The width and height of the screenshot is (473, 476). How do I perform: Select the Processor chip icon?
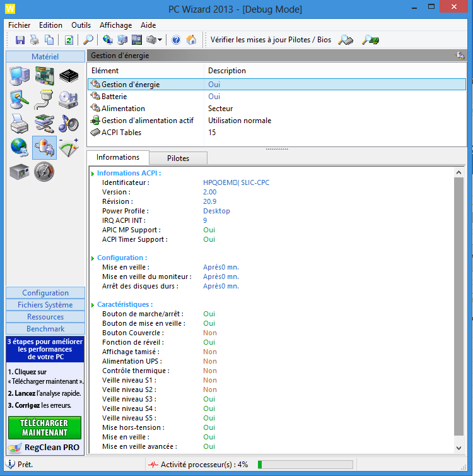pos(69,76)
